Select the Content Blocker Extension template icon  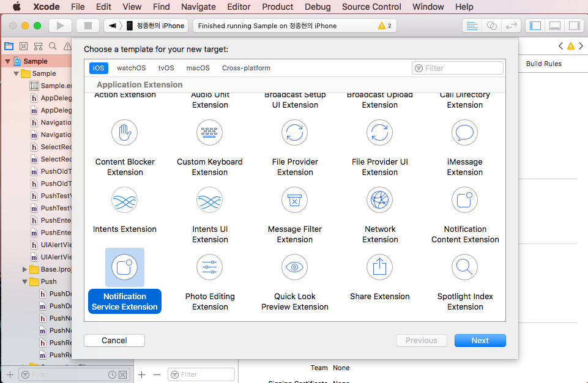click(x=124, y=132)
